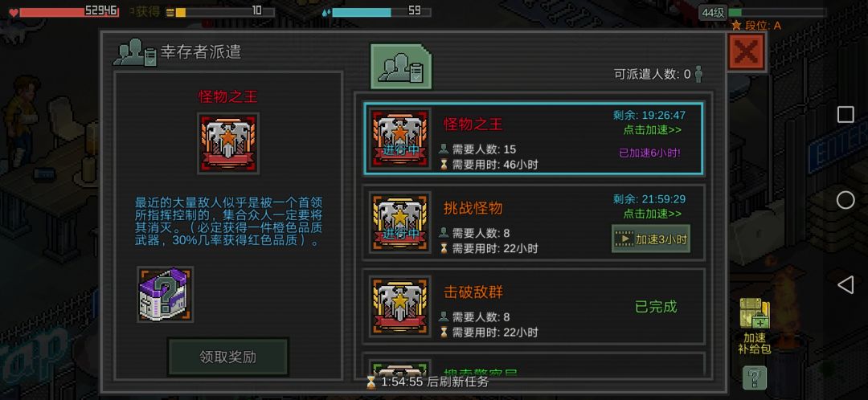Open the 加速补给包 supply pack icon
Viewport: 868px width, 400px height.
tap(754, 326)
